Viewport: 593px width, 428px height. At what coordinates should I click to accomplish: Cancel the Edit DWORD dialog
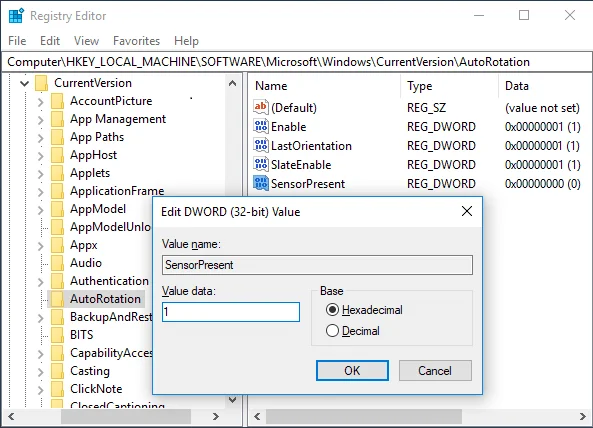pyautogui.click(x=435, y=371)
